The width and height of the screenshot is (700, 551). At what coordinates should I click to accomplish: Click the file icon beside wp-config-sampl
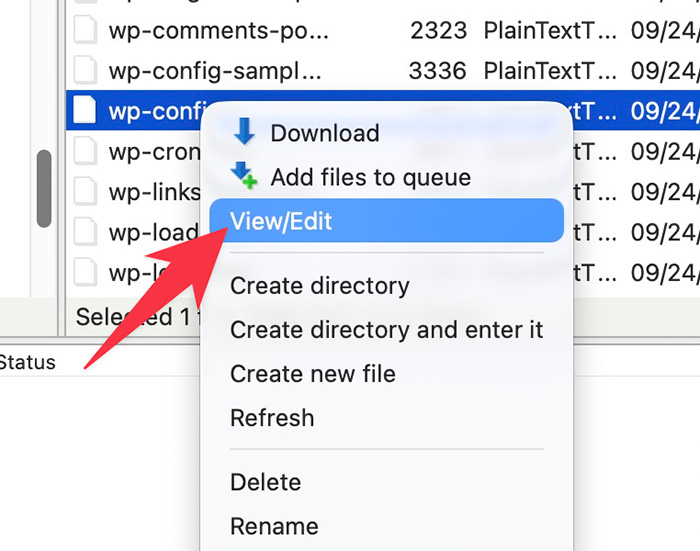click(x=86, y=71)
